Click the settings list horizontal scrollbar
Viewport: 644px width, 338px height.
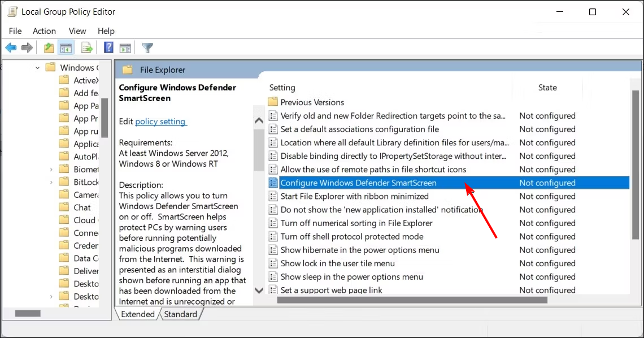[x=412, y=300]
